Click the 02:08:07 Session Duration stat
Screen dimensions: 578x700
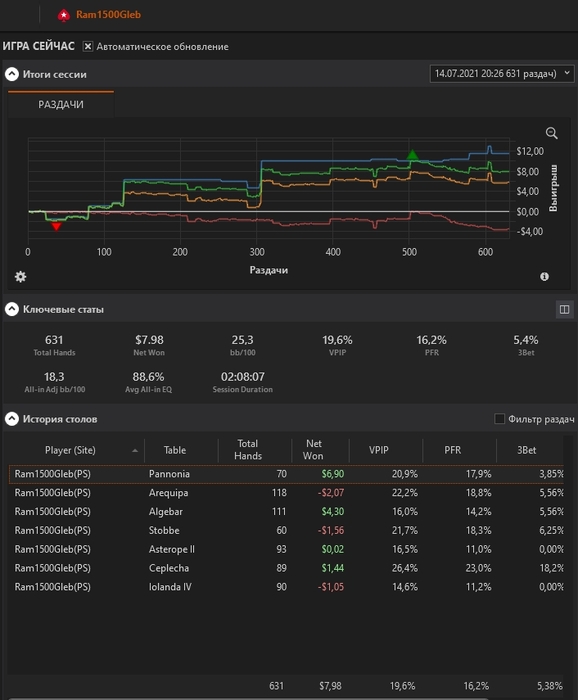click(x=242, y=377)
